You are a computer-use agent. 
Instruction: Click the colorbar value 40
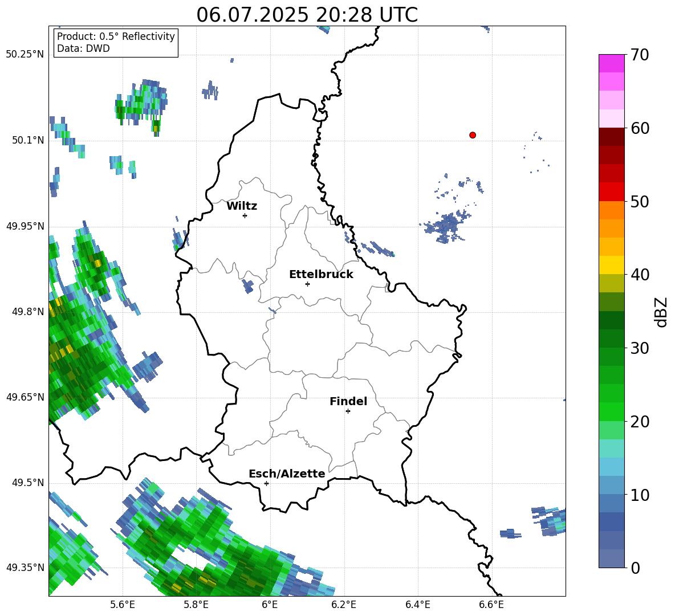pyautogui.click(x=640, y=275)
